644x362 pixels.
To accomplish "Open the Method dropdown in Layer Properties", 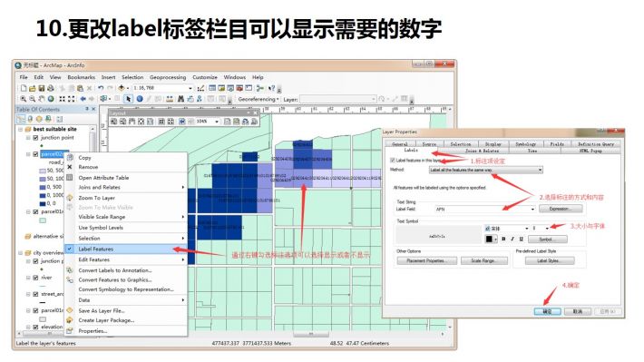I will click(x=486, y=170).
